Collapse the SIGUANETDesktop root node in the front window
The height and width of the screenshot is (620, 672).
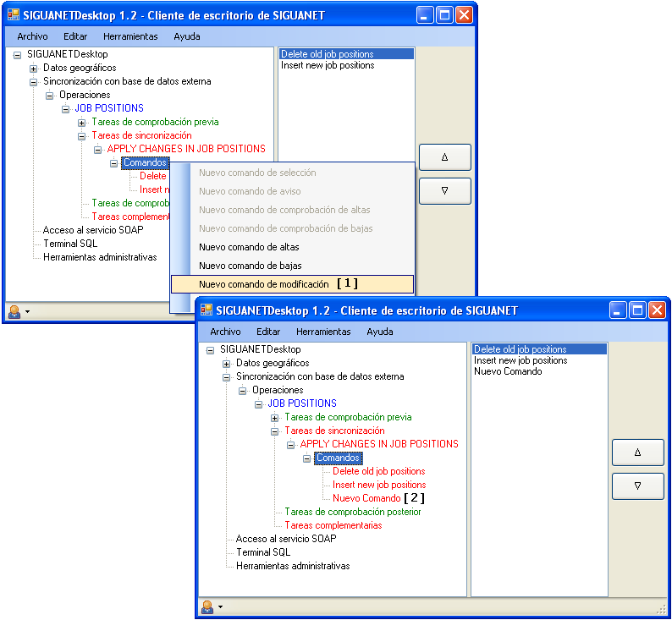(x=210, y=350)
